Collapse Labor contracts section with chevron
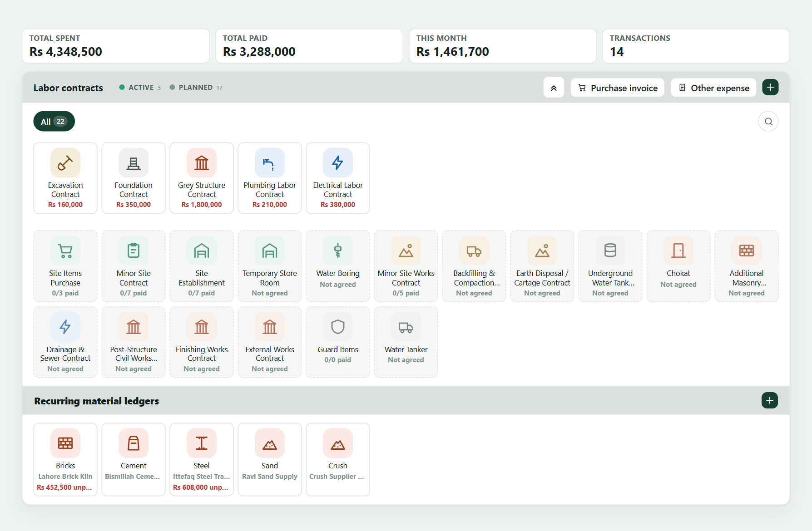Viewport: 812px width, 531px height. pos(554,88)
